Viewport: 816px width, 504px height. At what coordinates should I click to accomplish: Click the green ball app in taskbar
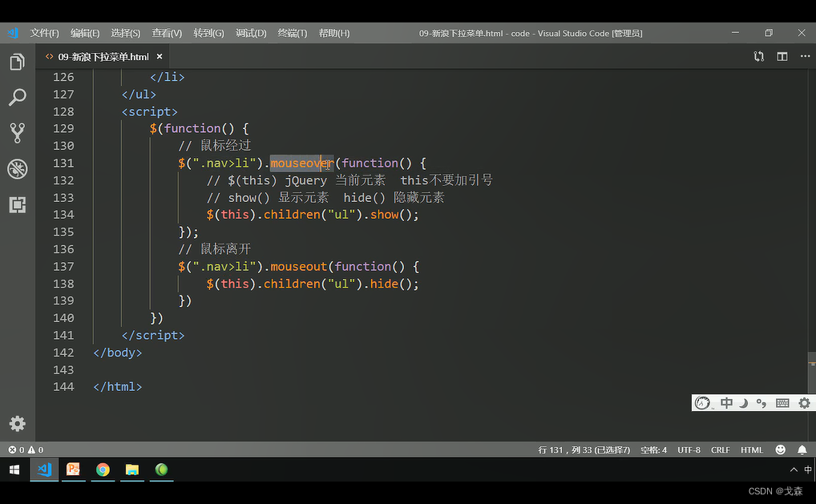(162, 470)
